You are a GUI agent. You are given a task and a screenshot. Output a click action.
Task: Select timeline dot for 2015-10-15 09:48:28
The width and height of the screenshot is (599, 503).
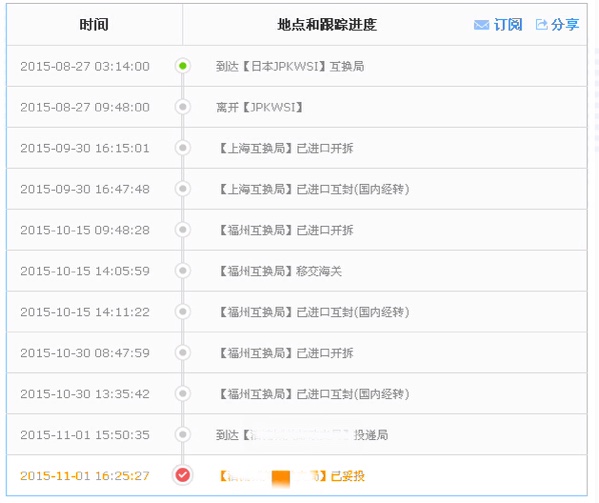pos(183,230)
